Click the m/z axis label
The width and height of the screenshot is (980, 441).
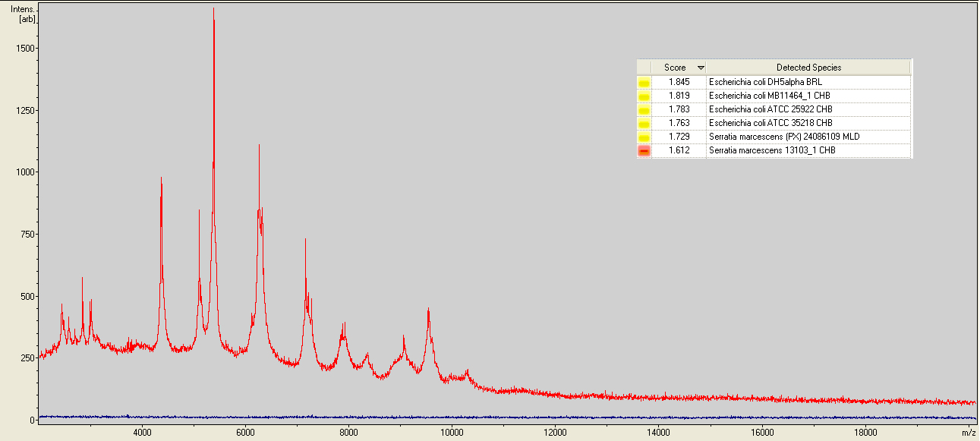(x=968, y=432)
